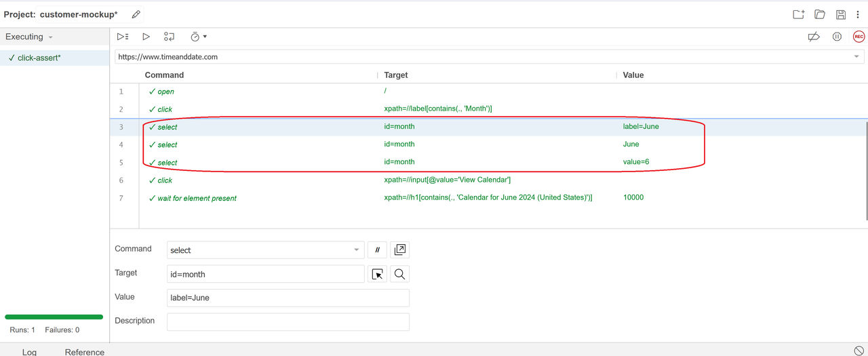The height and width of the screenshot is (356, 868).
Task: Create a new project via top-right icon
Action: [799, 14]
